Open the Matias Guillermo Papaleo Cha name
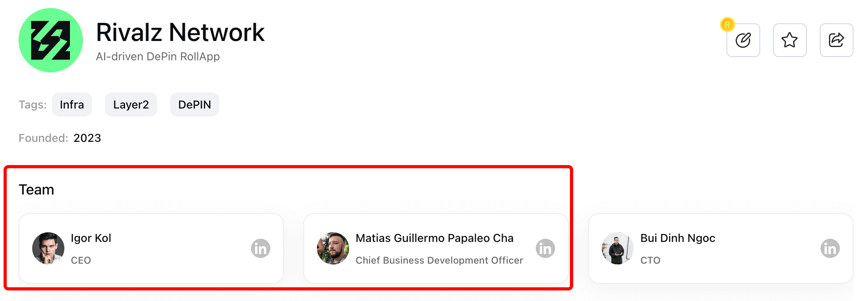 point(434,238)
